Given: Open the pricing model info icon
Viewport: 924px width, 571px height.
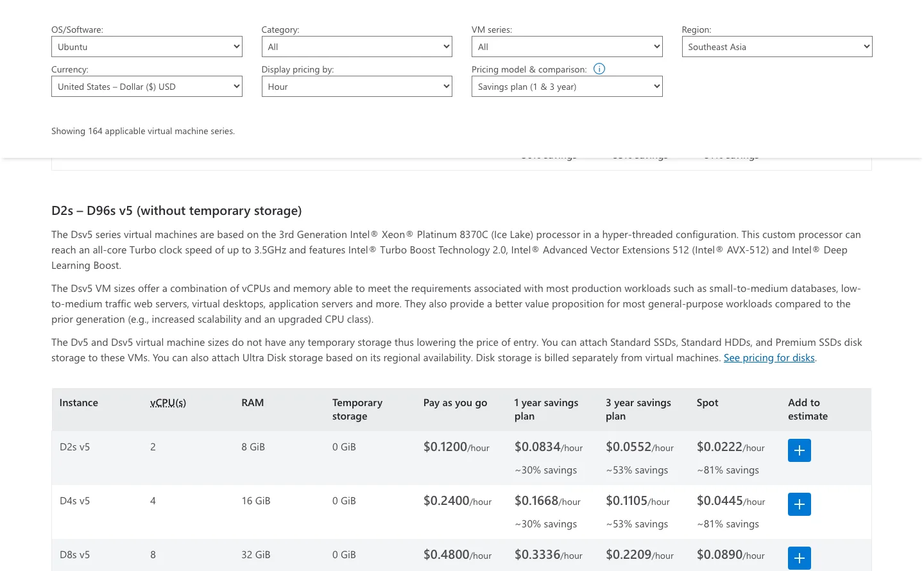Looking at the screenshot, I should [x=599, y=69].
